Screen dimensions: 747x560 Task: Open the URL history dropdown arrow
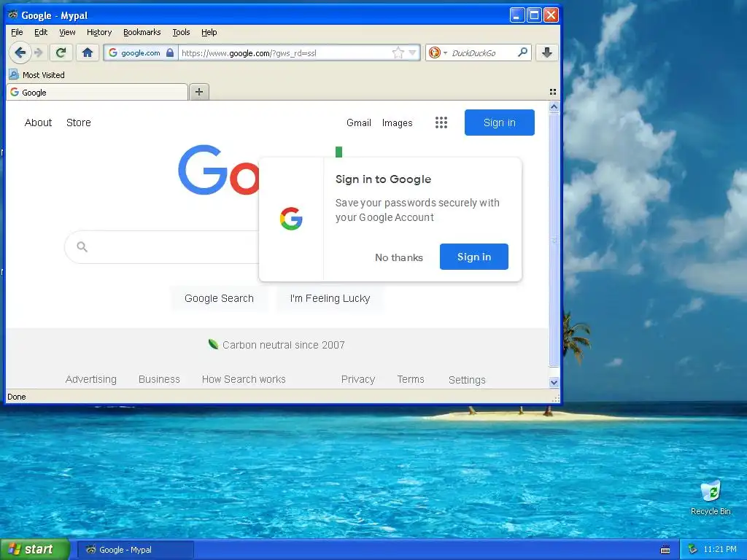click(413, 52)
